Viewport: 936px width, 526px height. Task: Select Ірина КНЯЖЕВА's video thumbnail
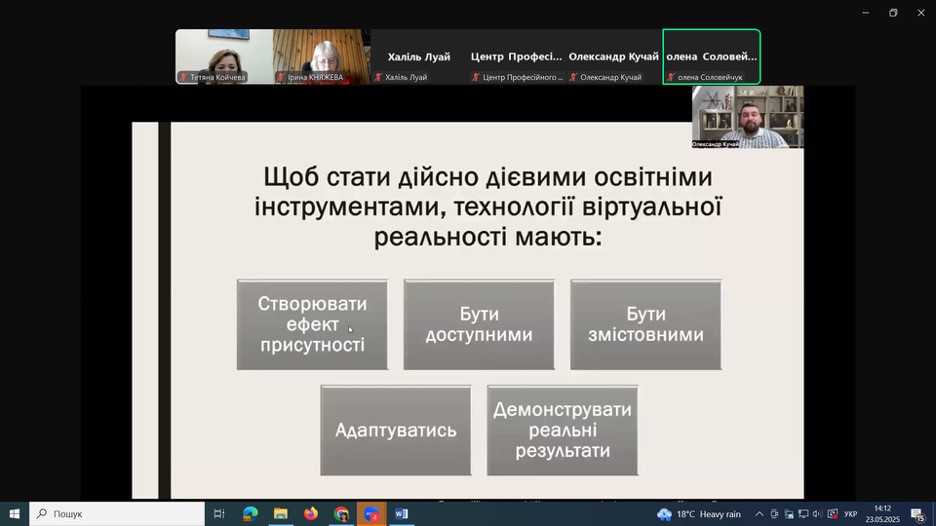[321, 56]
